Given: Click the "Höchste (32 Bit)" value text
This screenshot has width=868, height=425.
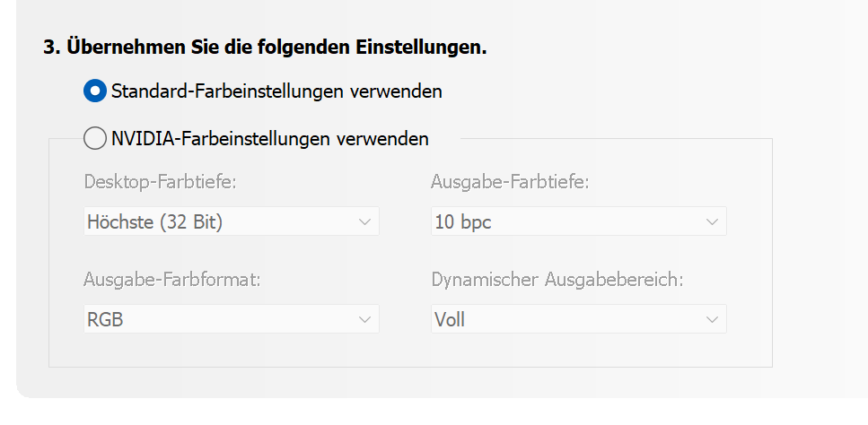Looking at the screenshot, I should click(x=154, y=222).
